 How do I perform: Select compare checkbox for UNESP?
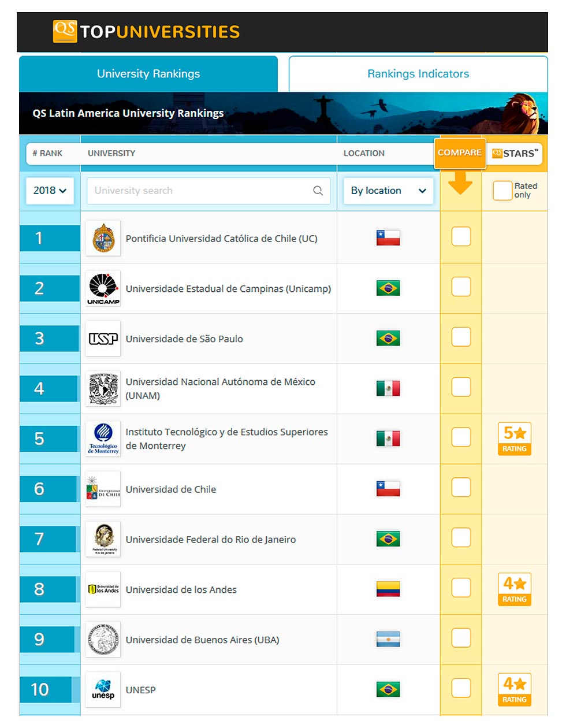pos(461,688)
